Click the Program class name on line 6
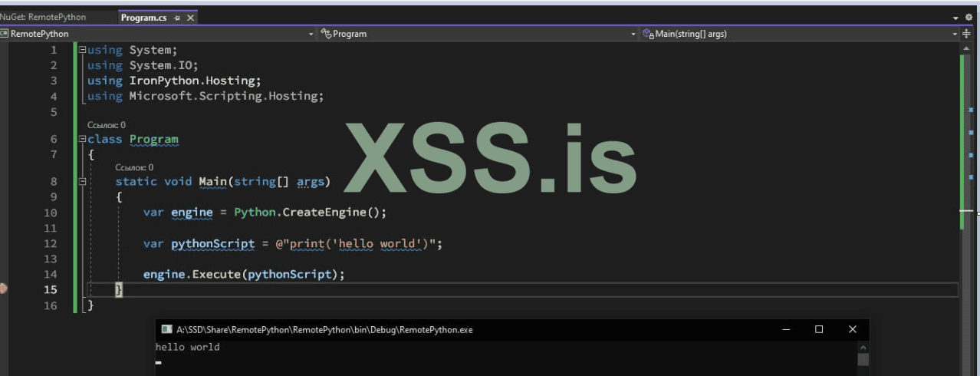This screenshot has height=376, width=980. tap(153, 140)
